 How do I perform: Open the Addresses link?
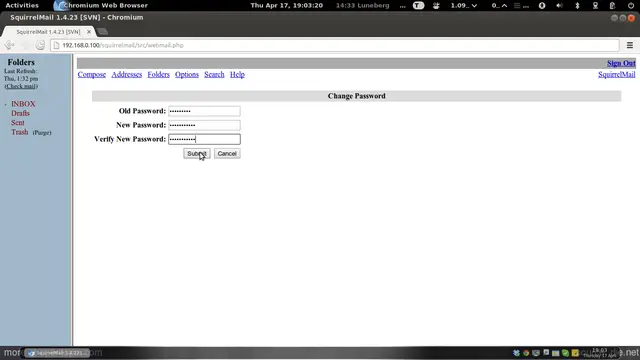tap(127, 74)
